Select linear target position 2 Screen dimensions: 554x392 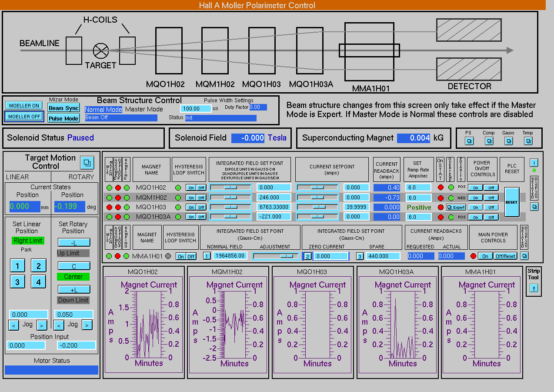click(x=38, y=266)
